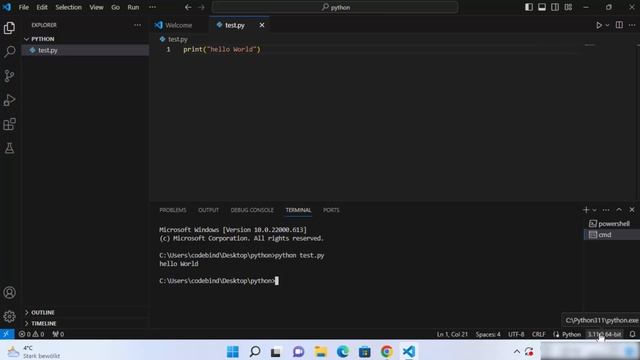Viewport: 640px width, 360px height.
Task: Show errors and warnings in status bar
Action: (31, 334)
